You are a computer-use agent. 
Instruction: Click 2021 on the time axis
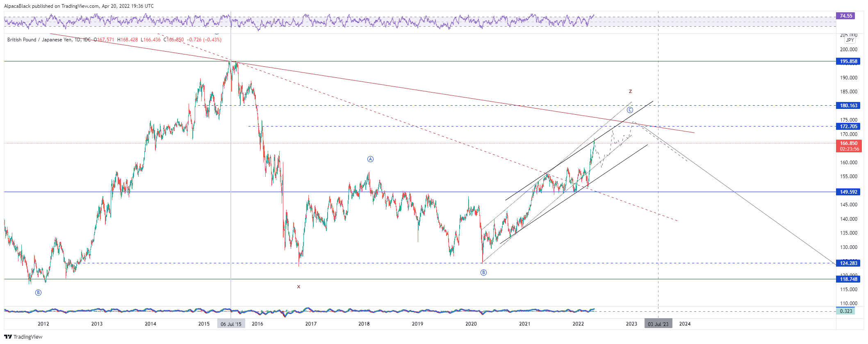[x=524, y=324]
